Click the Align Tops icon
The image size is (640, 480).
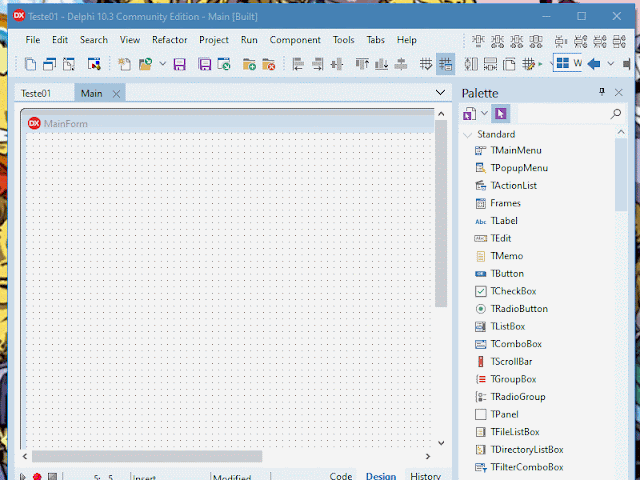click(362, 64)
